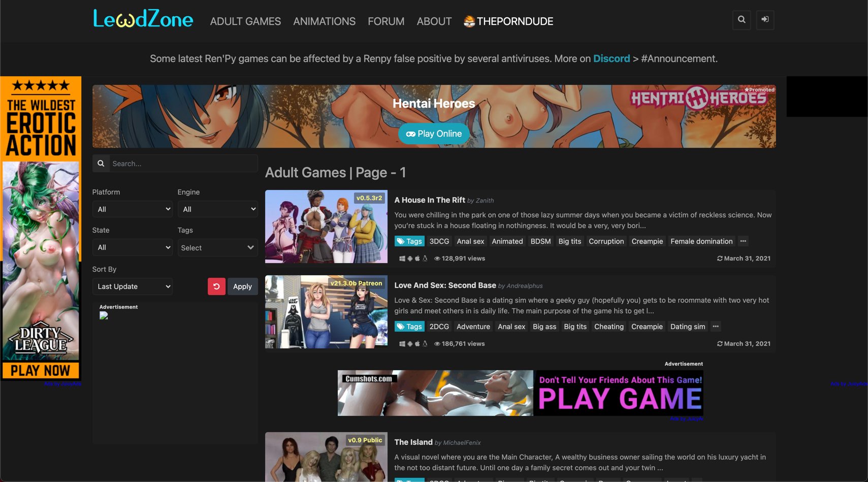The image size is (868, 482).
Task: Open the search icon in top header
Action: [x=742, y=20]
